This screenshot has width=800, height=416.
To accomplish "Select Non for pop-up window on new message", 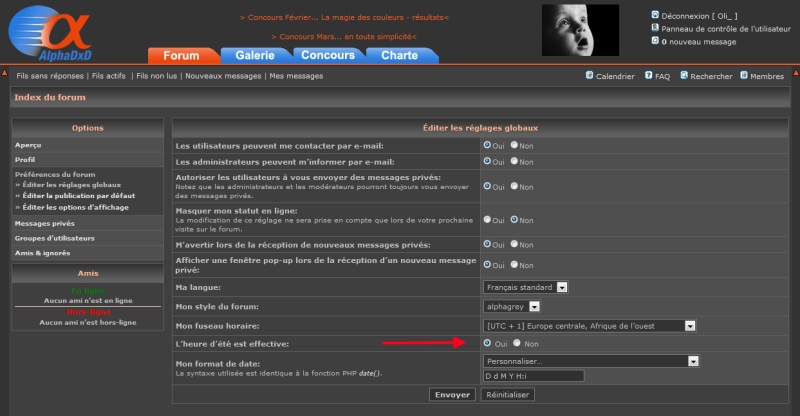I will coord(514,264).
